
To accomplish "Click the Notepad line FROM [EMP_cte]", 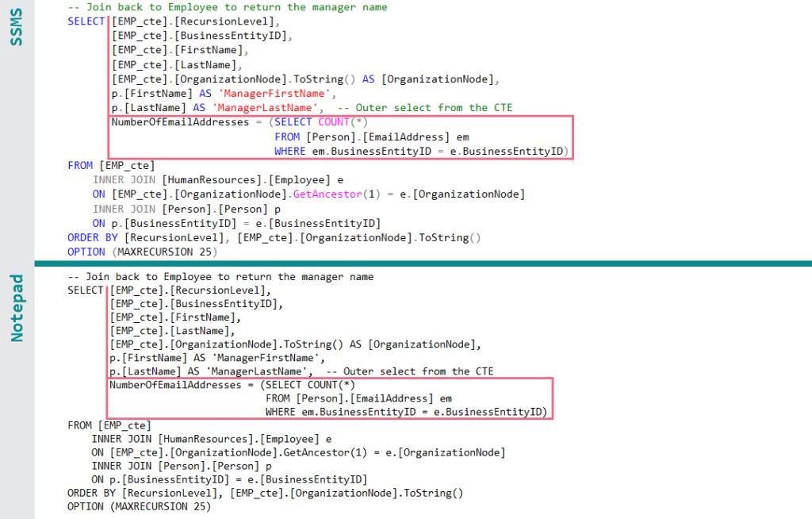I will [109, 425].
